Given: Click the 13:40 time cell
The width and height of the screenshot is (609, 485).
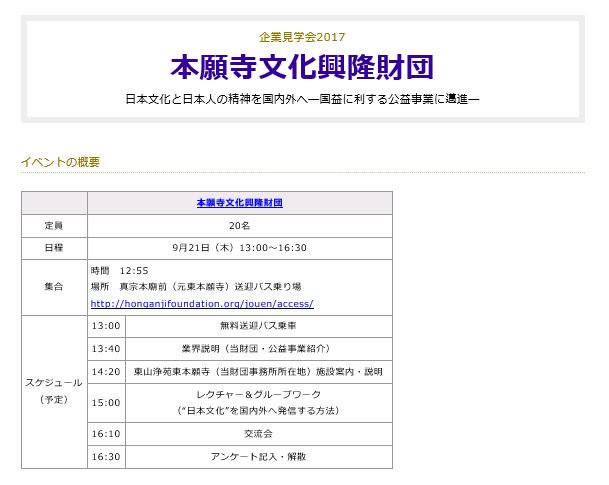Looking at the screenshot, I should click(106, 349).
